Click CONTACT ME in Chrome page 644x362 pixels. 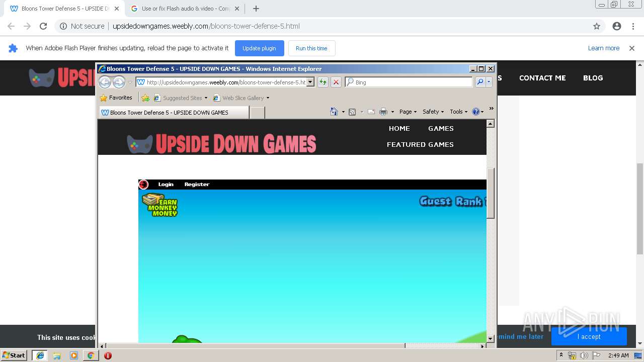(x=542, y=78)
